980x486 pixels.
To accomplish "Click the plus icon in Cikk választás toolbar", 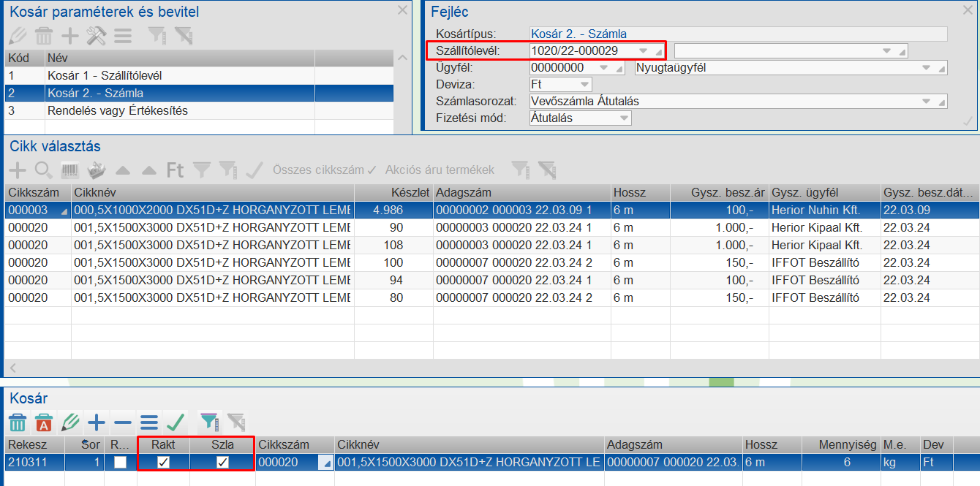I will (x=17, y=170).
